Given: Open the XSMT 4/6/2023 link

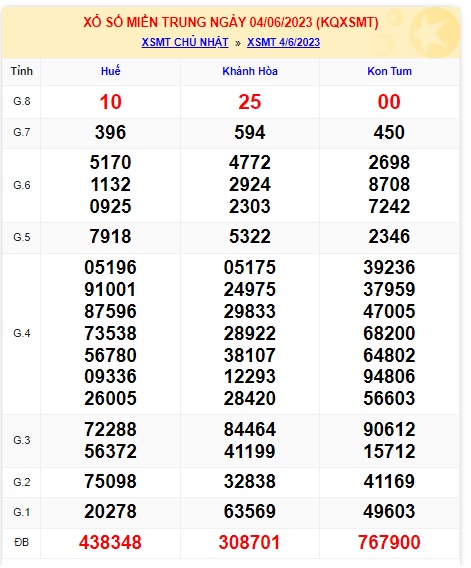Looking at the screenshot, I should pyautogui.click(x=283, y=42).
